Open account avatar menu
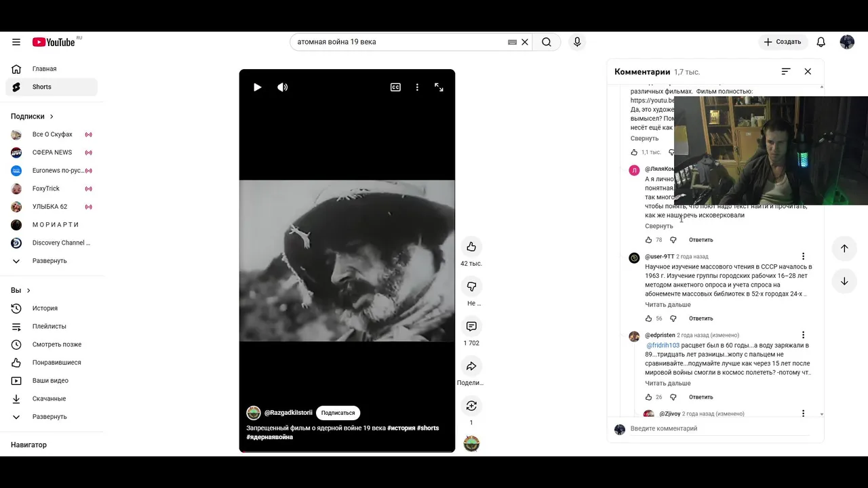This screenshot has height=488, width=868. (x=847, y=42)
